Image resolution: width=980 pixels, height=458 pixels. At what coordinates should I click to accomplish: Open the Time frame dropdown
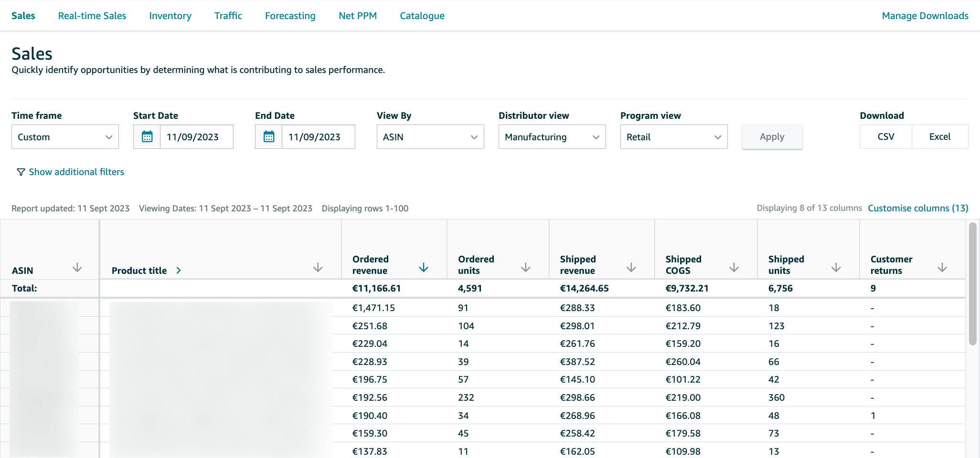point(65,136)
